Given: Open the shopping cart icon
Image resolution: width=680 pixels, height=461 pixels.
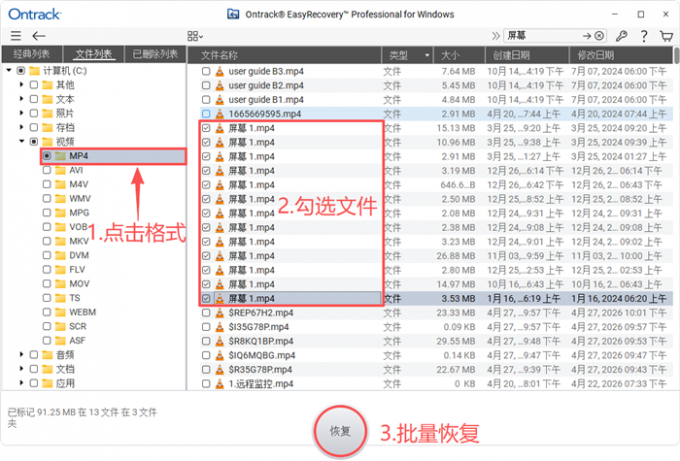Looking at the screenshot, I should (x=666, y=36).
